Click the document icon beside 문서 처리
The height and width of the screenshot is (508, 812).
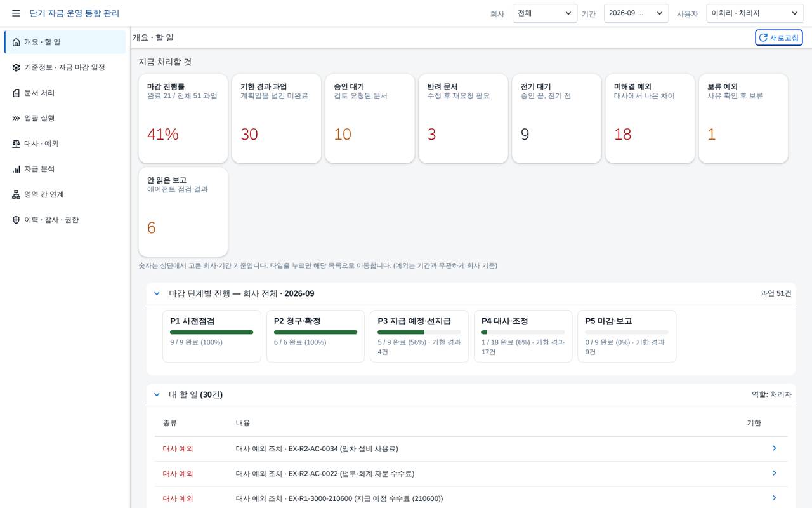click(x=16, y=93)
